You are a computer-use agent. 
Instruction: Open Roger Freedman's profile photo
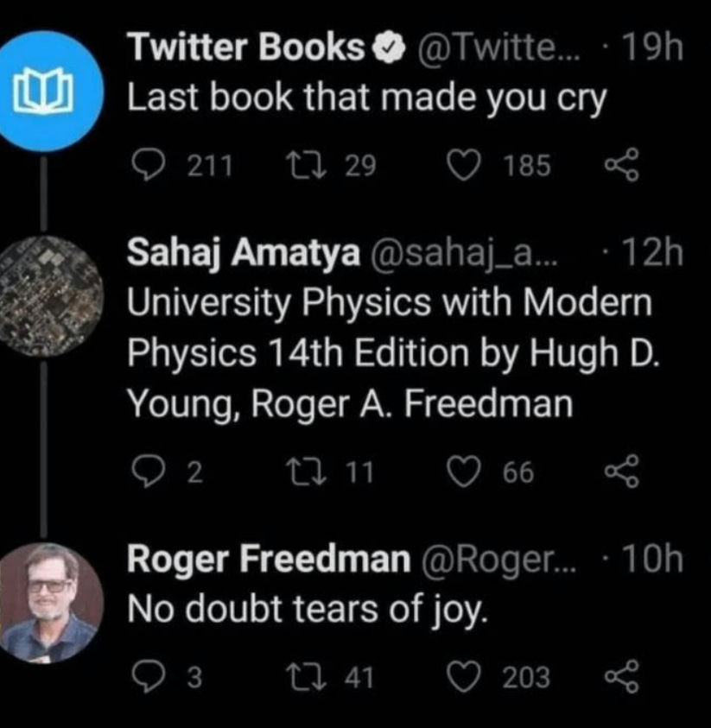click(48, 602)
